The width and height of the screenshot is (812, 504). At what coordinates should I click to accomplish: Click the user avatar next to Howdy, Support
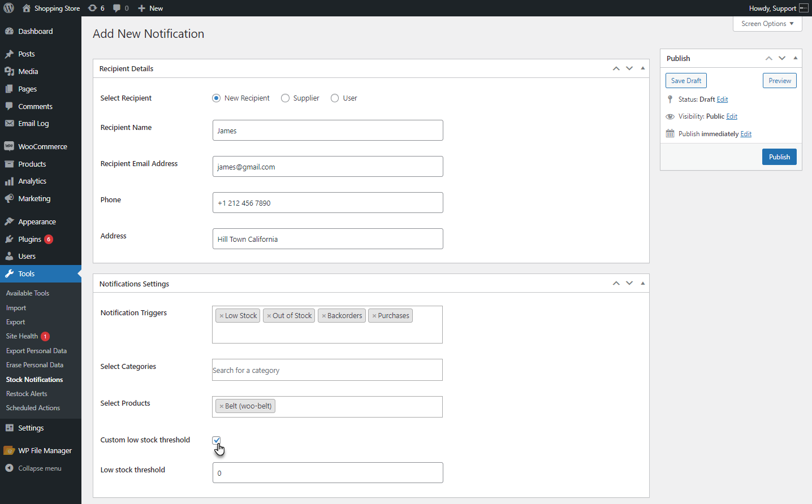pos(804,8)
